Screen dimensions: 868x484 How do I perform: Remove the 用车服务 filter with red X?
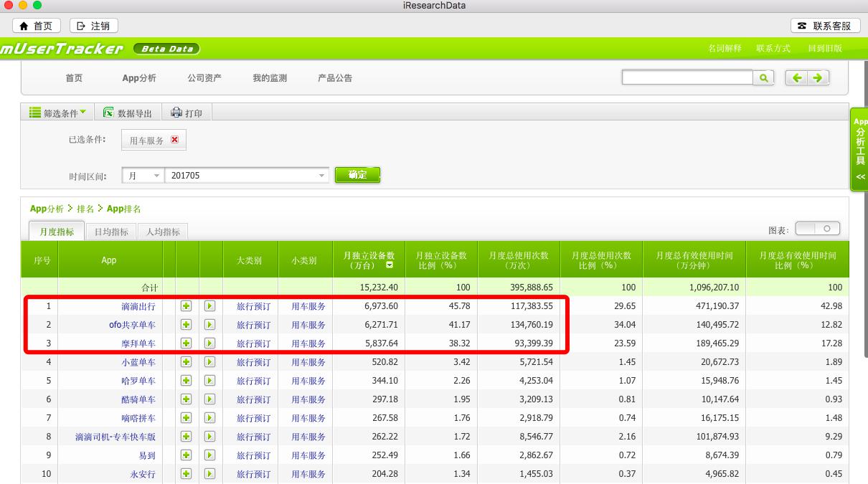pos(174,140)
